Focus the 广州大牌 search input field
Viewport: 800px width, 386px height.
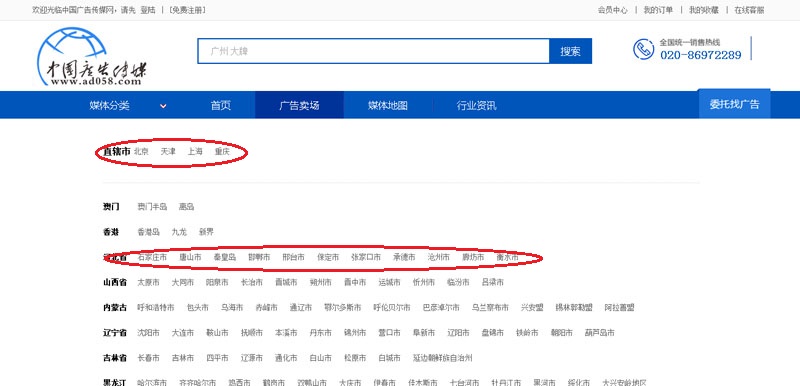tap(373, 51)
